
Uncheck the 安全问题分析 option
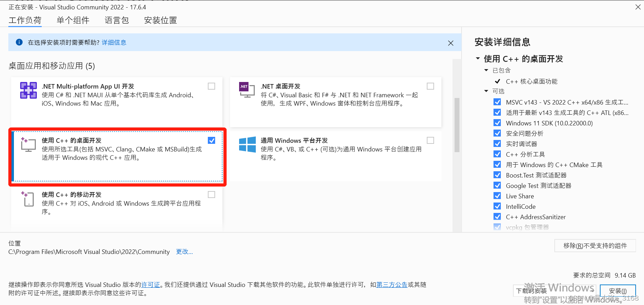point(497,133)
